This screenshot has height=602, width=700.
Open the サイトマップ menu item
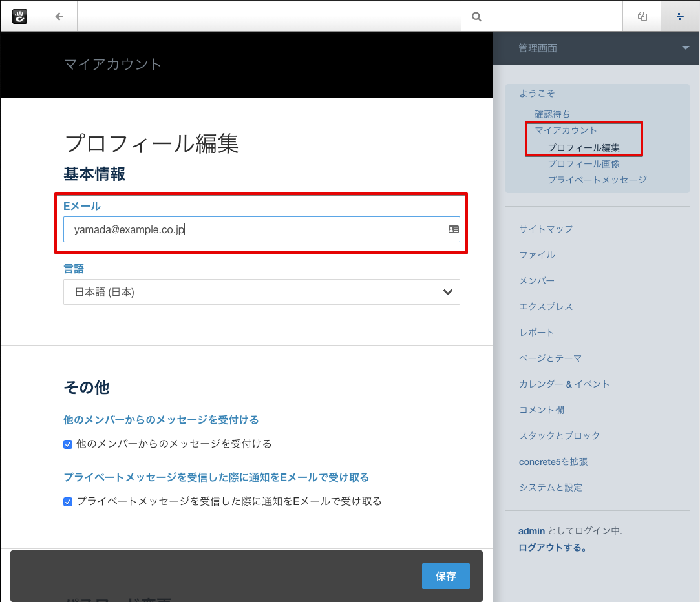click(546, 229)
